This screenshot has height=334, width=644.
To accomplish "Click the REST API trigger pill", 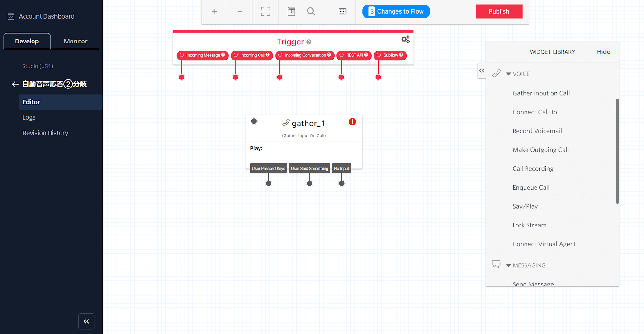I will coord(354,55).
